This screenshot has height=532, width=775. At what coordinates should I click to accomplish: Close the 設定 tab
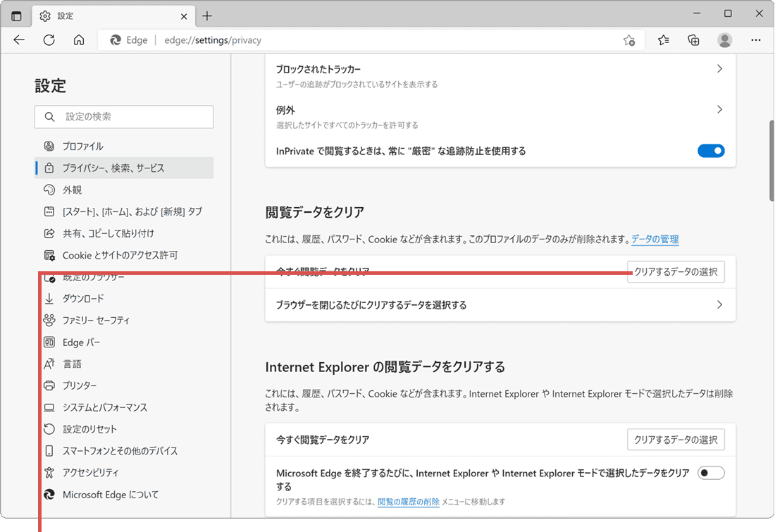pos(184,16)
